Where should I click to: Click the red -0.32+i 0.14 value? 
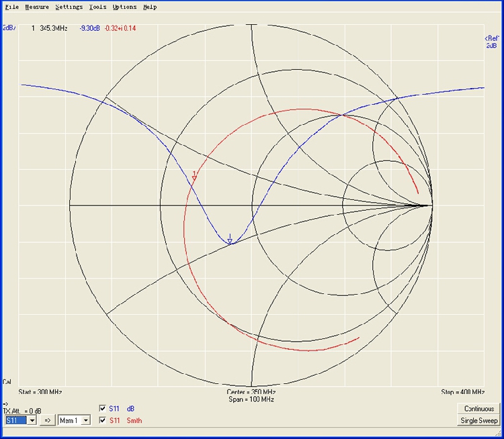click(x=120, y=28)
